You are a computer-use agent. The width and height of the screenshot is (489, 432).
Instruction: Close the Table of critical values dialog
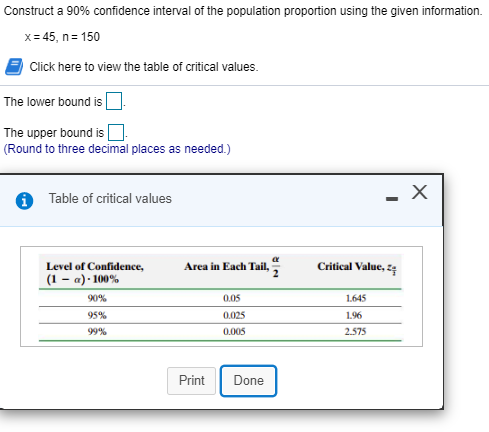419,192
